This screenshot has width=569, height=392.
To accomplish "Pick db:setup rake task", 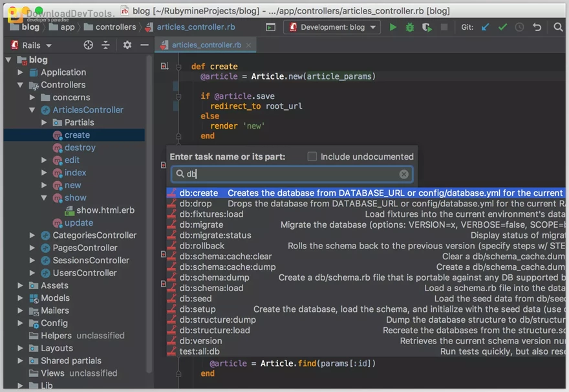I will (x=366, y=309).
